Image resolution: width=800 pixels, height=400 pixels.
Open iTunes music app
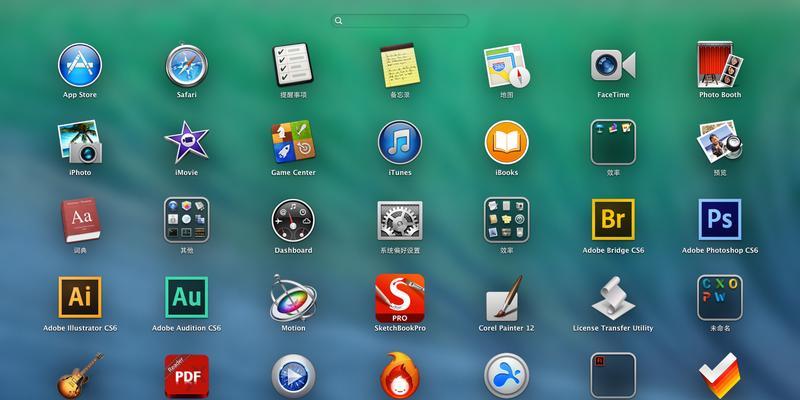400,142
